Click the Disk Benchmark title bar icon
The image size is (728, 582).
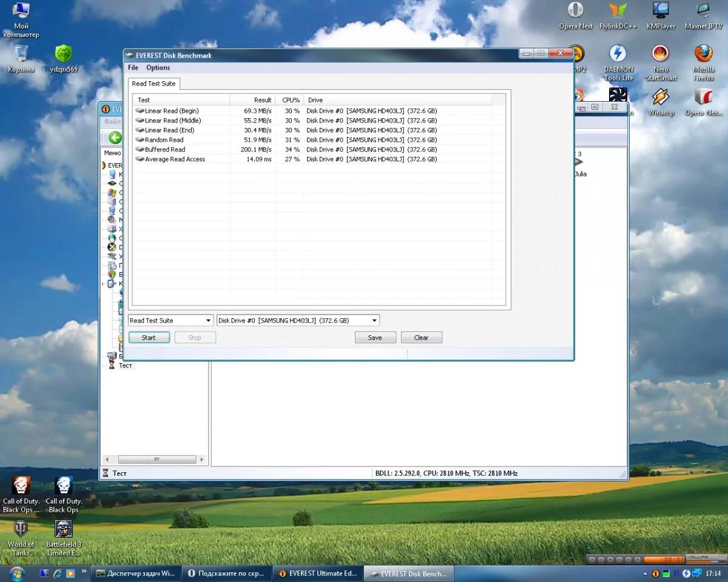(x=130, y=55)
